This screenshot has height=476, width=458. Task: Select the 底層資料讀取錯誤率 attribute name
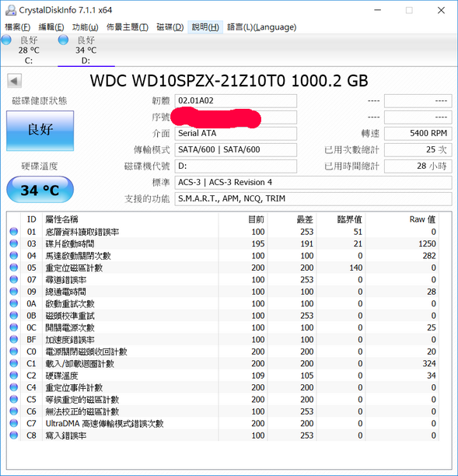tap(82, 233)
